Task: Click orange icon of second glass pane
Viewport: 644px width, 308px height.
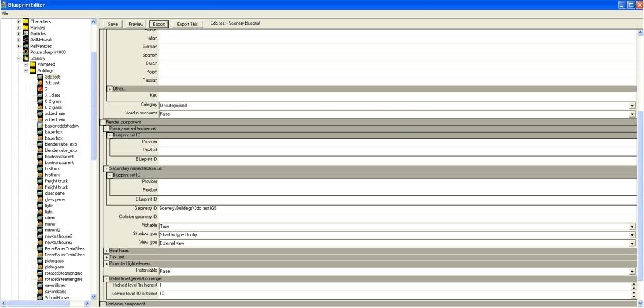Action: click(40, 200)
